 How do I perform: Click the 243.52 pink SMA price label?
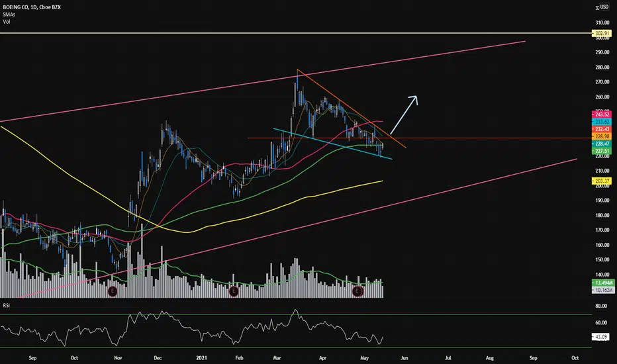pyautogui.click(x=602, y=114)
